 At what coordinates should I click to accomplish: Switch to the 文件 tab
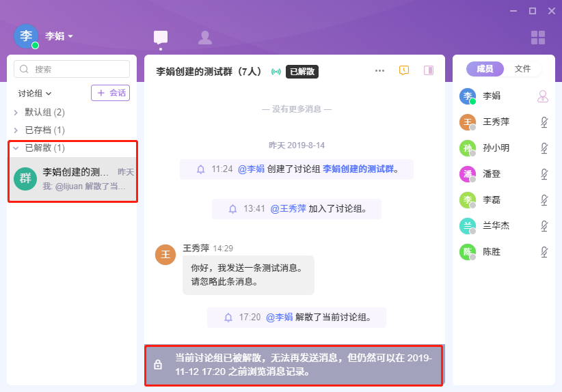[522, 69]
